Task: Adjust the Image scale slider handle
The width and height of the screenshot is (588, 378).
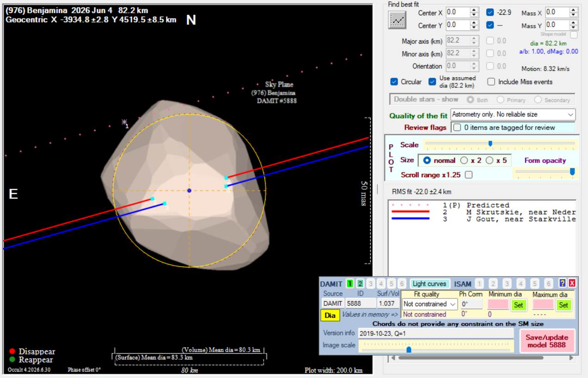Action: coord(409,349)
